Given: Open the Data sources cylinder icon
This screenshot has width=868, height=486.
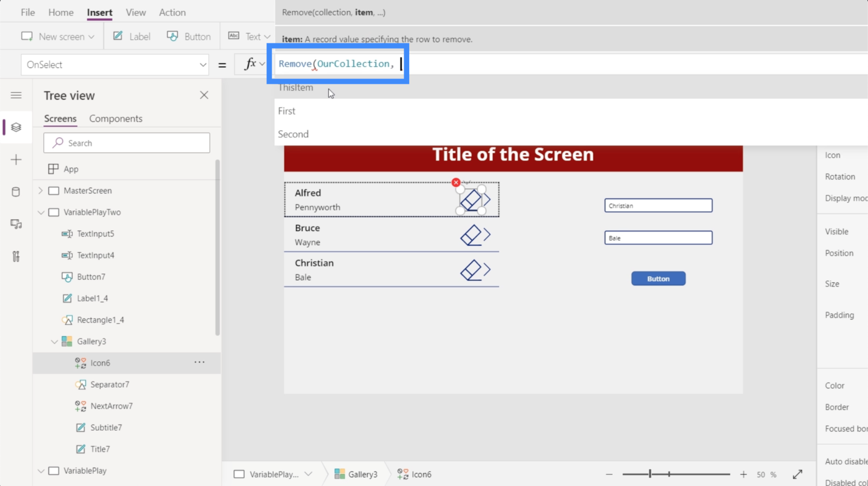Looking at the screenshot, I should click(16, 192).
